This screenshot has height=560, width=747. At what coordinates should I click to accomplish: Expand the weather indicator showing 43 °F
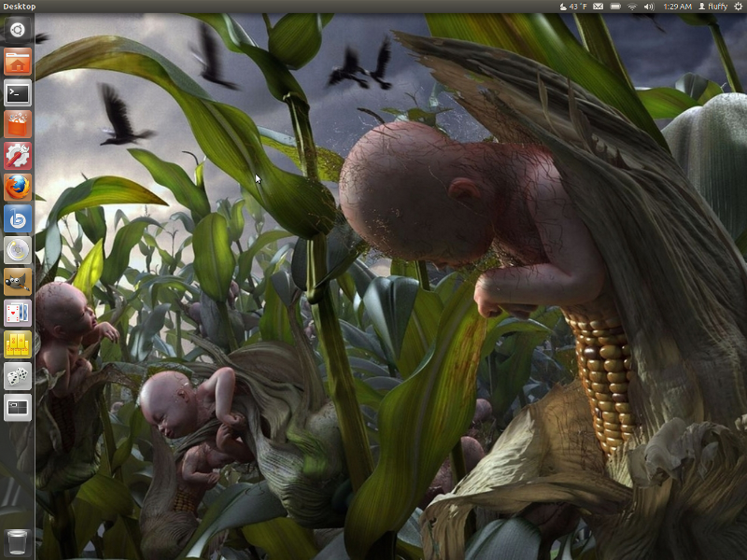coord(574,7)
